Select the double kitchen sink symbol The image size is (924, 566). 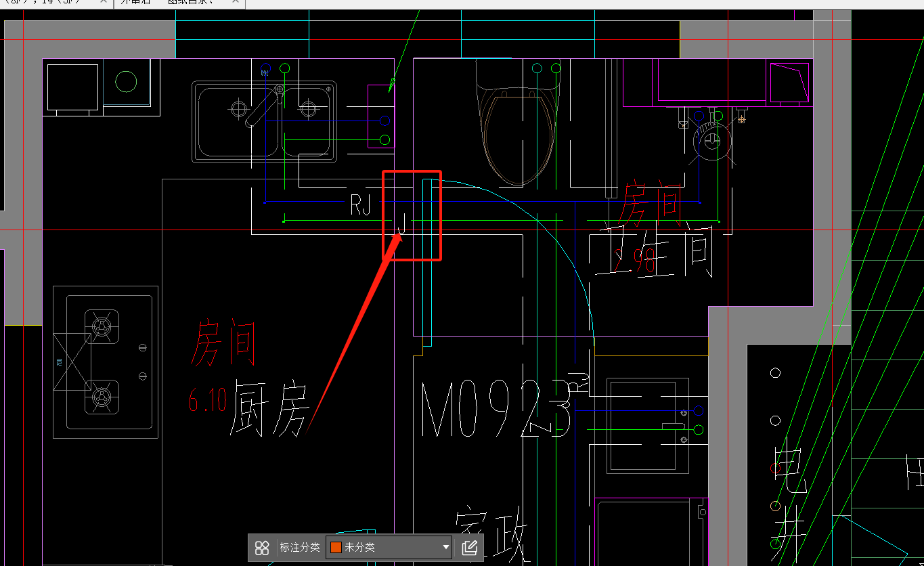pos(265,122)
